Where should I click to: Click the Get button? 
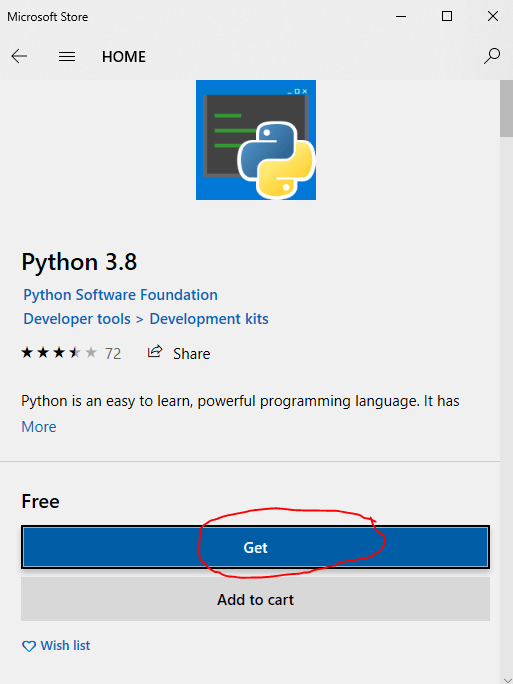[x=255, y=547]
